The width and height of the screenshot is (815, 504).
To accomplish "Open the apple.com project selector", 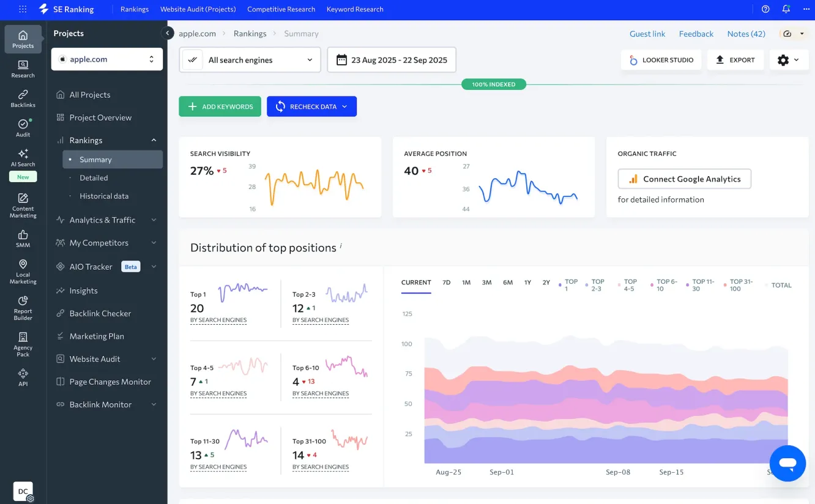I will coord(106,59).
